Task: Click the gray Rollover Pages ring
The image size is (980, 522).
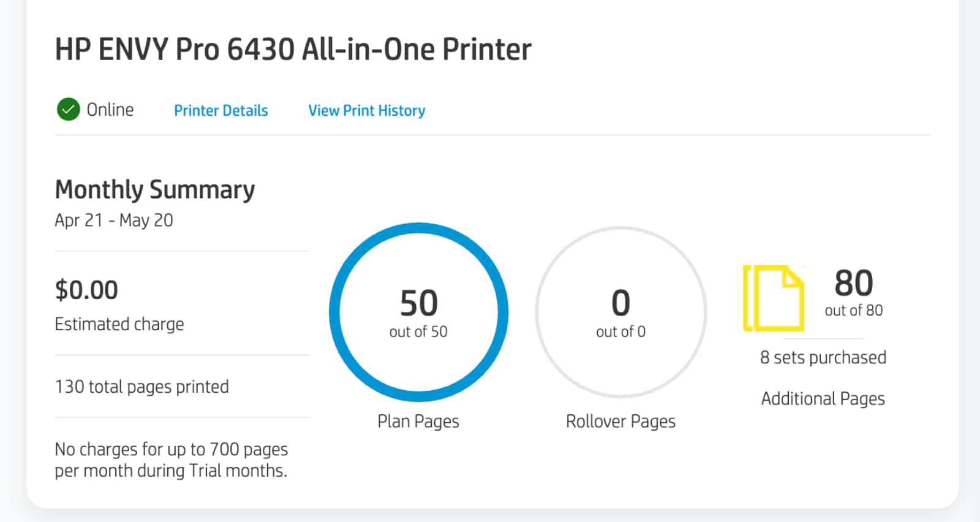Action: pyautogui.click(x=540, y=312)
